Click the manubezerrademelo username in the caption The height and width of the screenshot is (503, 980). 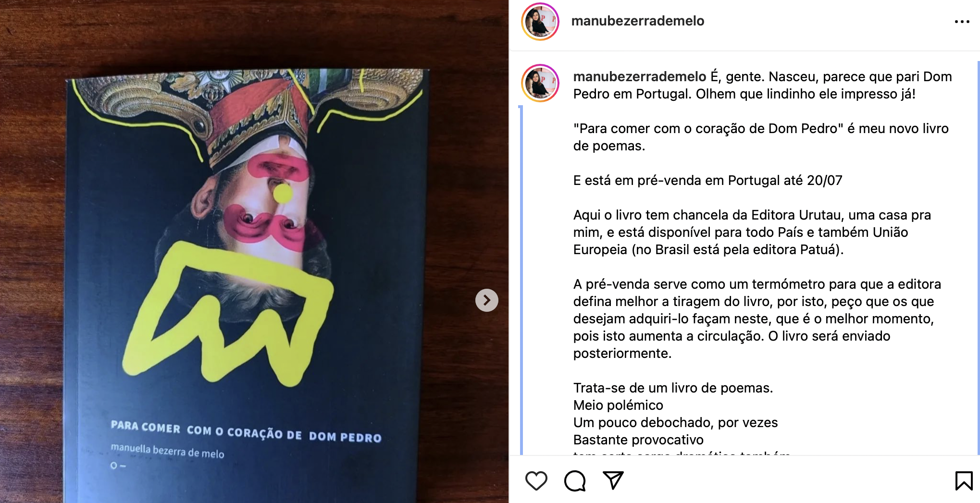(639, 76)
